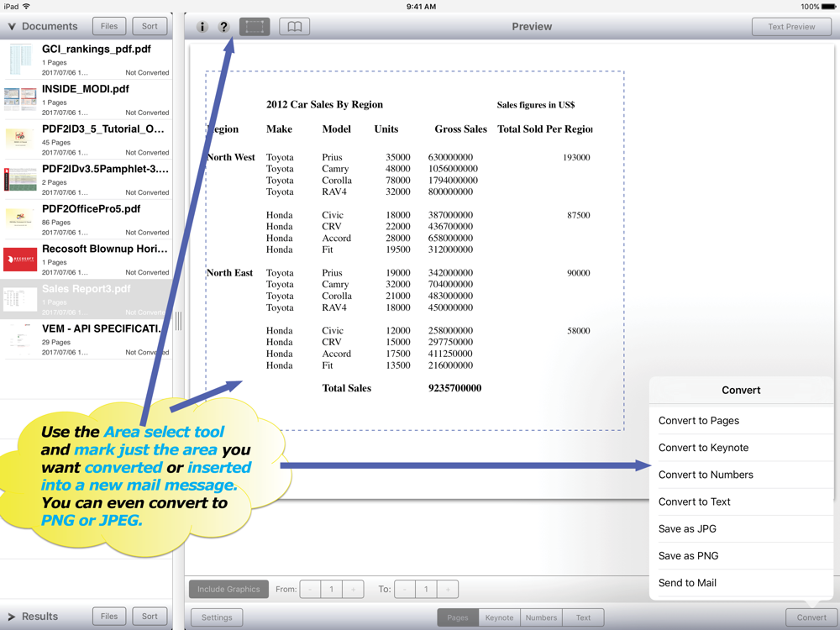Check the battery status icon
The width and height of the screenshot is (840, 630).
click(x=829, y=7)
